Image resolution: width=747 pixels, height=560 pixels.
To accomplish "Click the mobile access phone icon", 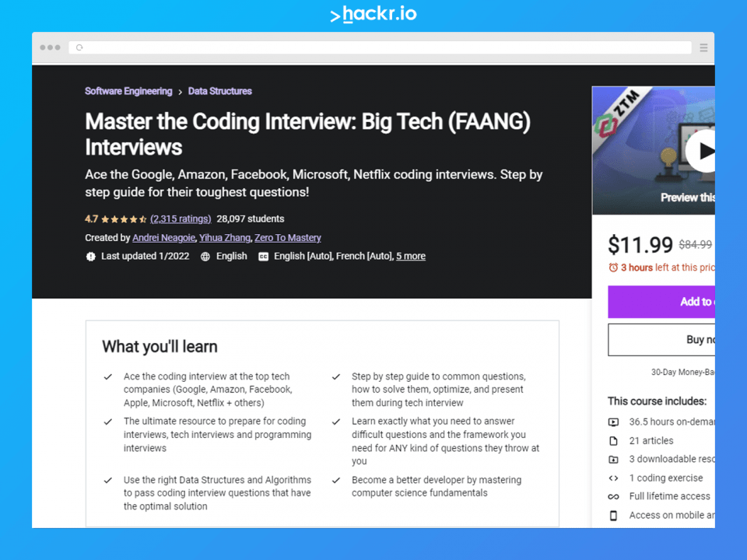I will tap(614, 516).
